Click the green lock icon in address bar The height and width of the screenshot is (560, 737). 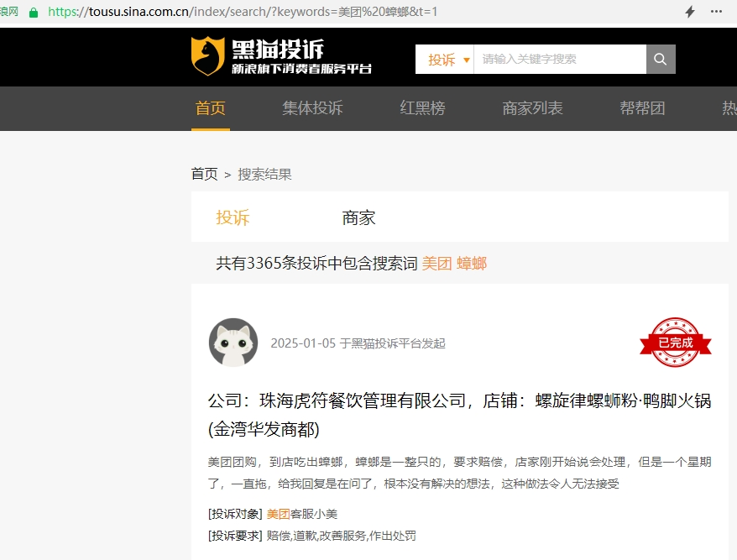34,13
